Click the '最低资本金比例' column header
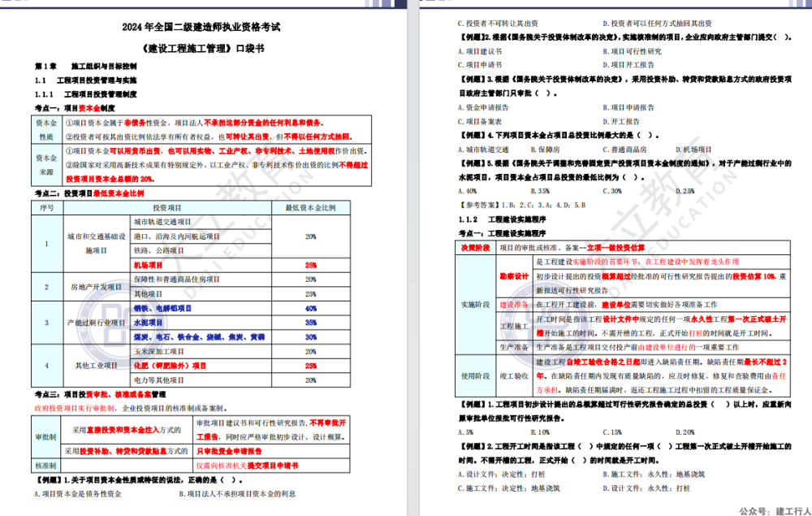This screenshot has width=812, height=516. pos(311,208)
